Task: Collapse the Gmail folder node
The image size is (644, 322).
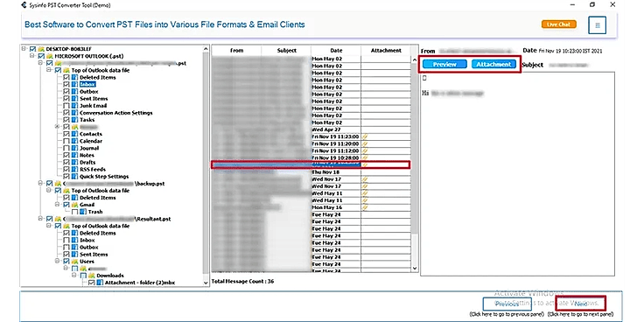Action: click(x=58, y=205)
